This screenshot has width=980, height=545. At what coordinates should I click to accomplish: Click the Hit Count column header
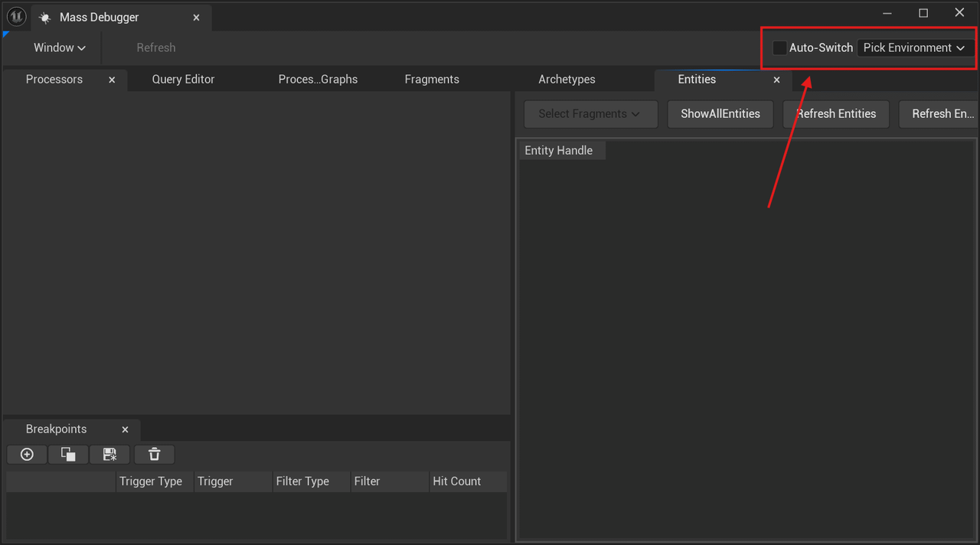click(468, 481)
